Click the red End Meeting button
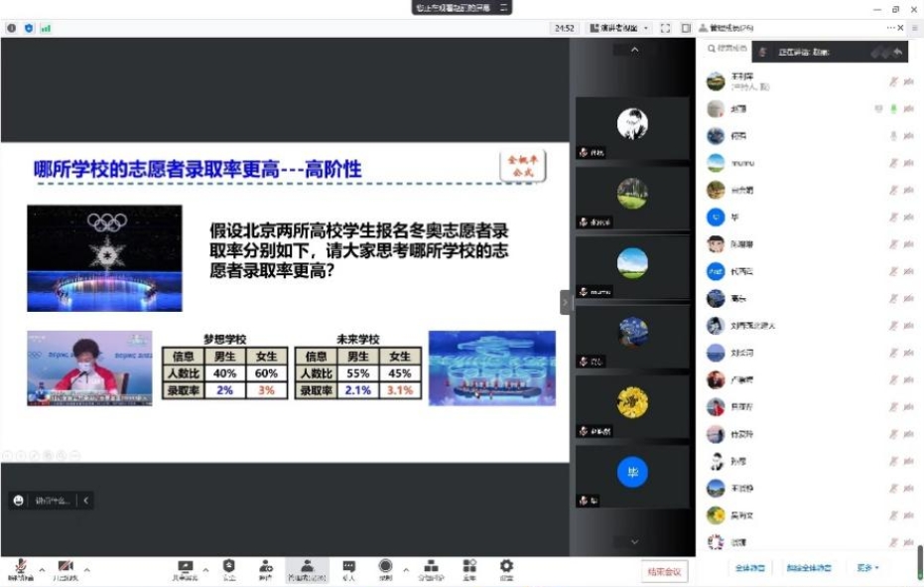Viewport: 924px width, 587px height. coord(664,571)
